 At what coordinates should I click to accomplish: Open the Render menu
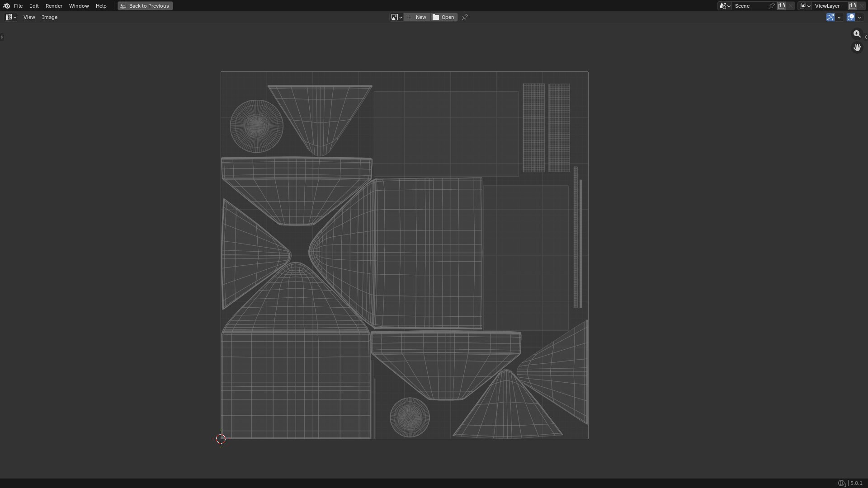click(54, 6)
